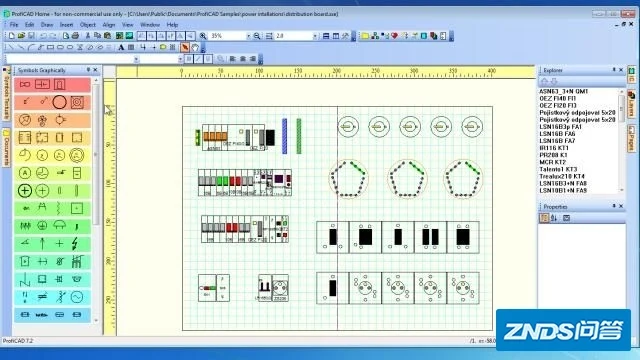Select 'LSN16B FA6' in Explorer list
Screen dimensions: 640x360
coord(557,133)
